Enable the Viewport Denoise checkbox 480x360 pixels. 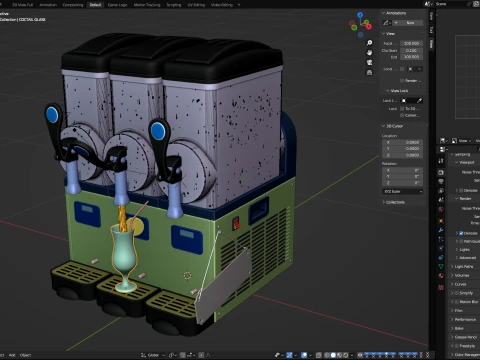pyautogui.click(x=461, y=190)
